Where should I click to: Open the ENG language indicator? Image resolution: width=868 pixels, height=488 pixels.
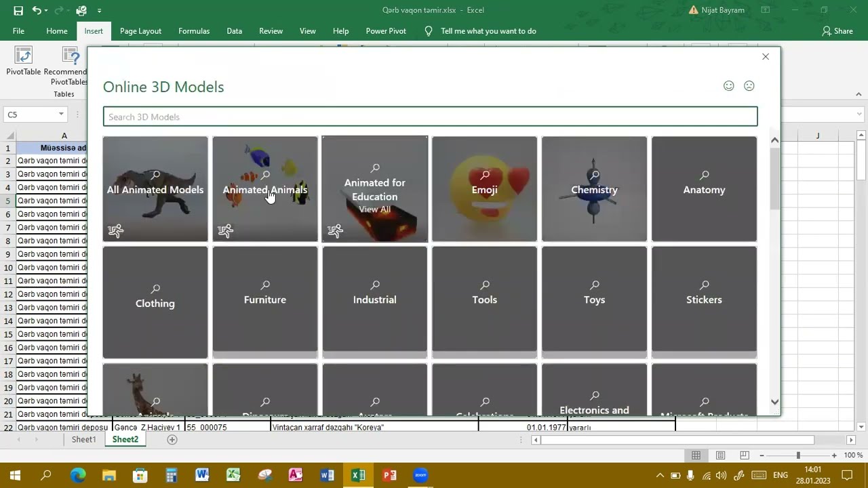tap(781, 475)
